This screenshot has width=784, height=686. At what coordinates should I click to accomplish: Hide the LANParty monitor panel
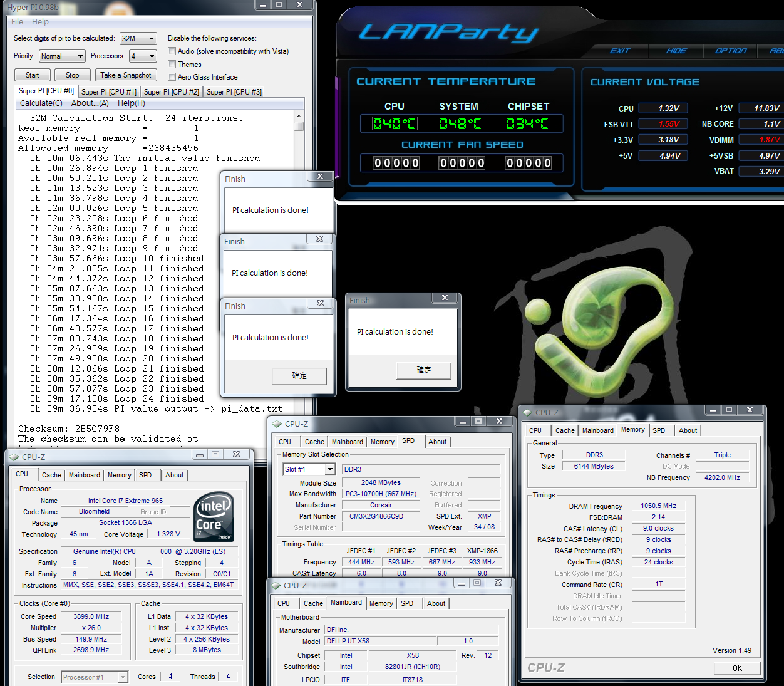[676, 51]
